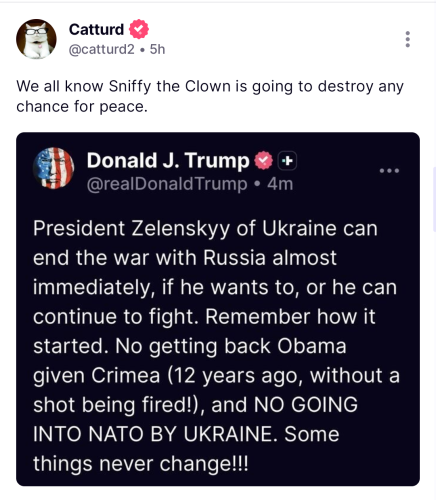Open the Donald J. Trump display name

tap(168, 160)
